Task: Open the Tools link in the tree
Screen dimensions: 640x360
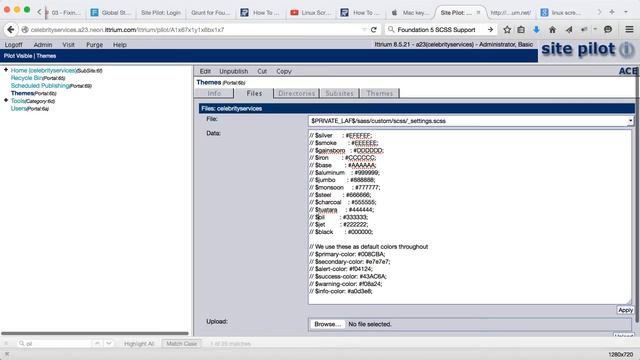Action: click(18, 101)
